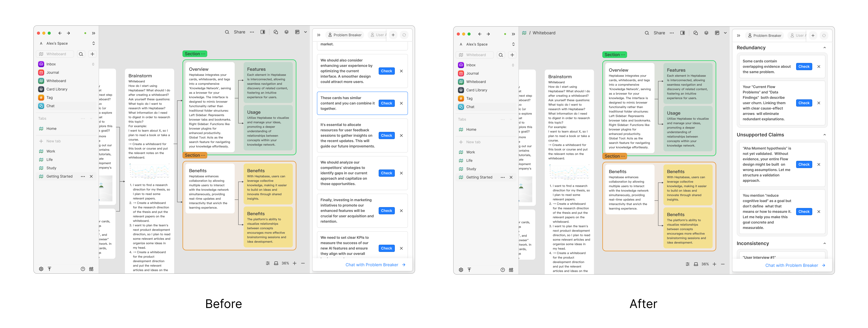
Task: Collapse After window's left sidebar with double chevron
Action: (x=513, y=34)
